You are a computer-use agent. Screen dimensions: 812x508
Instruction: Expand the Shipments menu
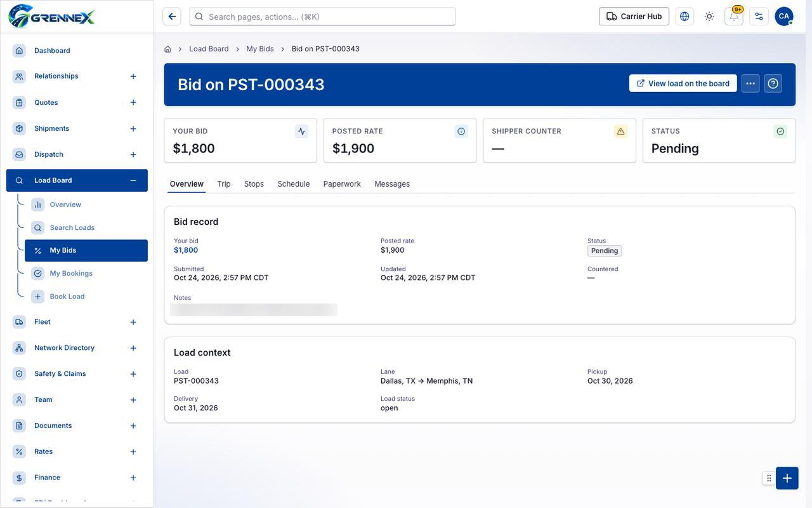click(x=133, y=129)
